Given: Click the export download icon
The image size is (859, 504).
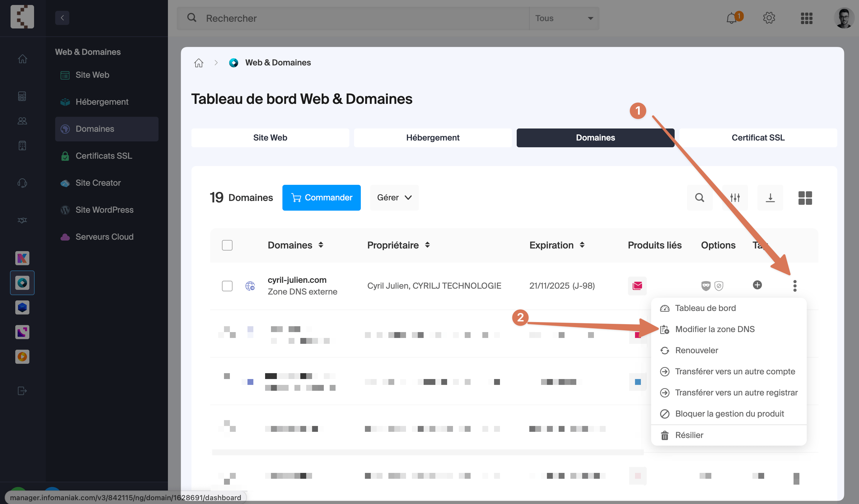Looking at the screenshot, I should tap(770, 197).
